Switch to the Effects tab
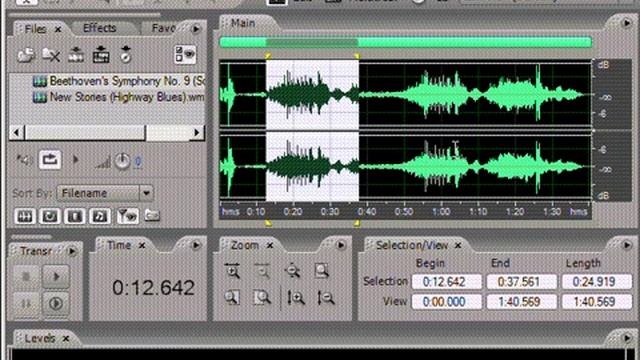The height and width of the screenshot is (360, 640). 100,28
